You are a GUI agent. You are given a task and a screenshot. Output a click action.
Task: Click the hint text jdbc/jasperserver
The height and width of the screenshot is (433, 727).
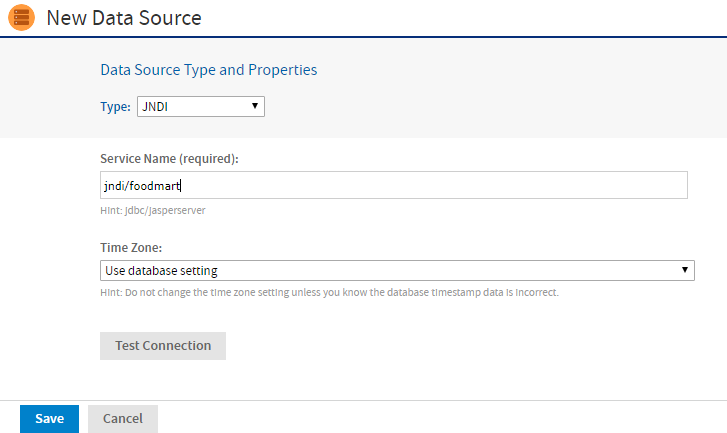[x=153, y=210]
